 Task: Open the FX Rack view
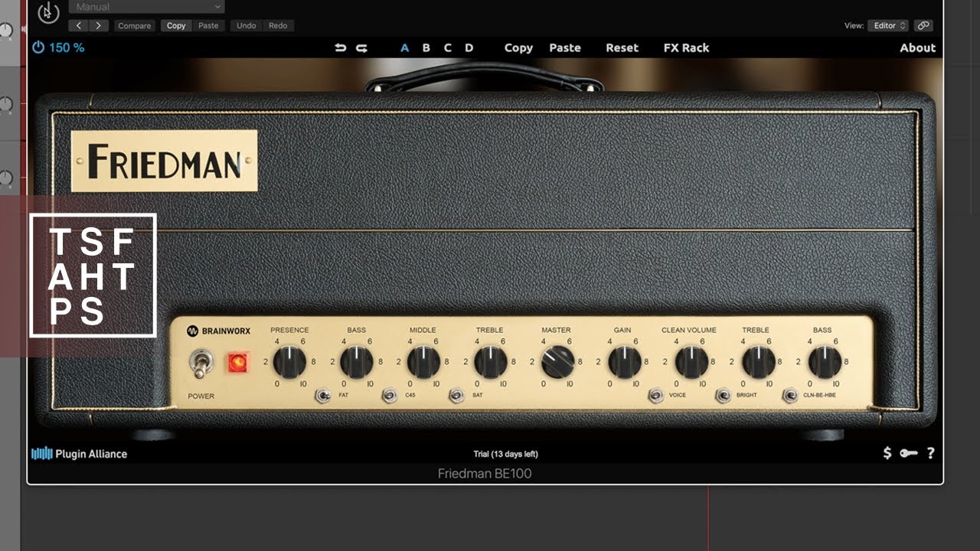coord(686,47)
